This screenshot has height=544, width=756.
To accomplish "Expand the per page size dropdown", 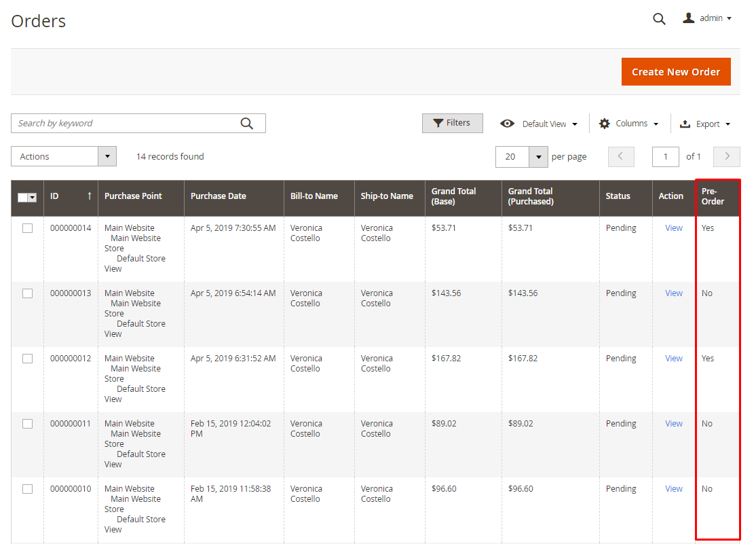I will click(538, 156).
